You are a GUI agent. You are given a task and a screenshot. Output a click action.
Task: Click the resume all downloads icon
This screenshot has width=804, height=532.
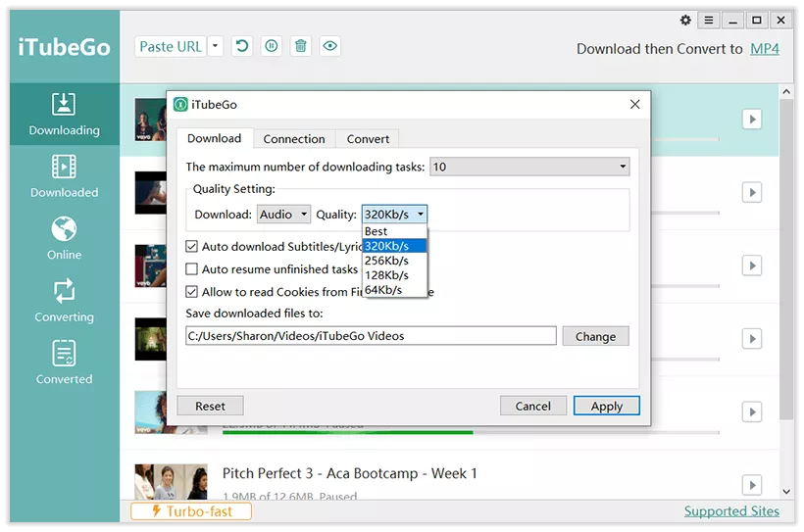[242, 46]
